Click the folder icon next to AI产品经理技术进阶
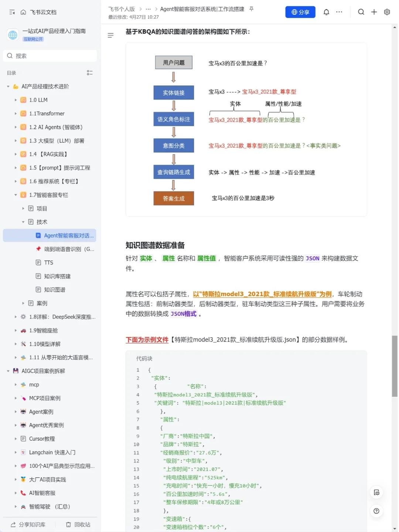 pyautogui.click(x=16, y=86)
